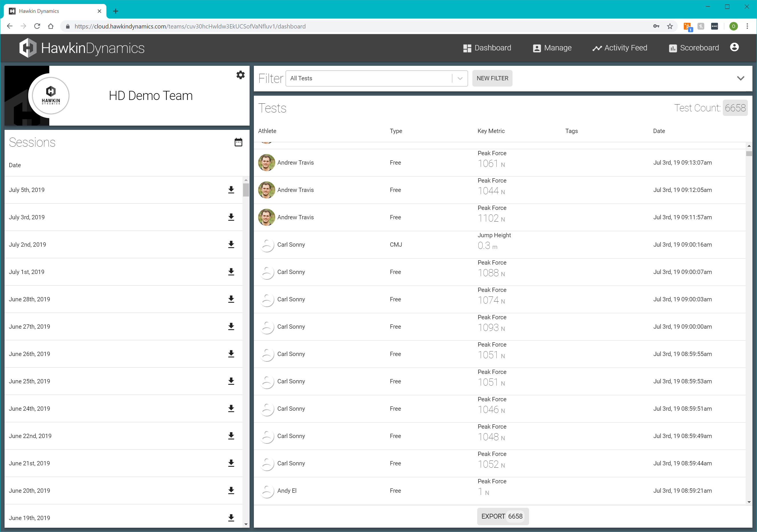Open Andy El test at 08:59:21am
Image resolution: width=757 pixels, height=532 pixels.
499,491
